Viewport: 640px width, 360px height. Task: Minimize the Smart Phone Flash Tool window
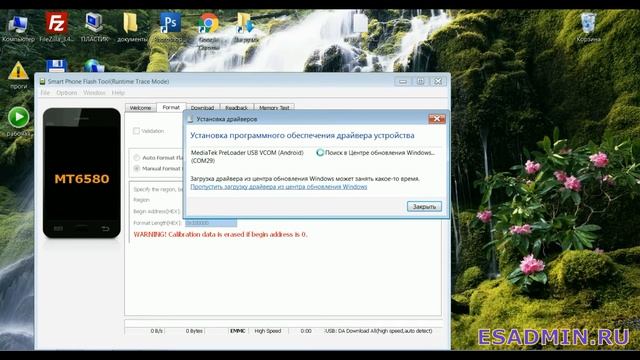click(403, 81)
